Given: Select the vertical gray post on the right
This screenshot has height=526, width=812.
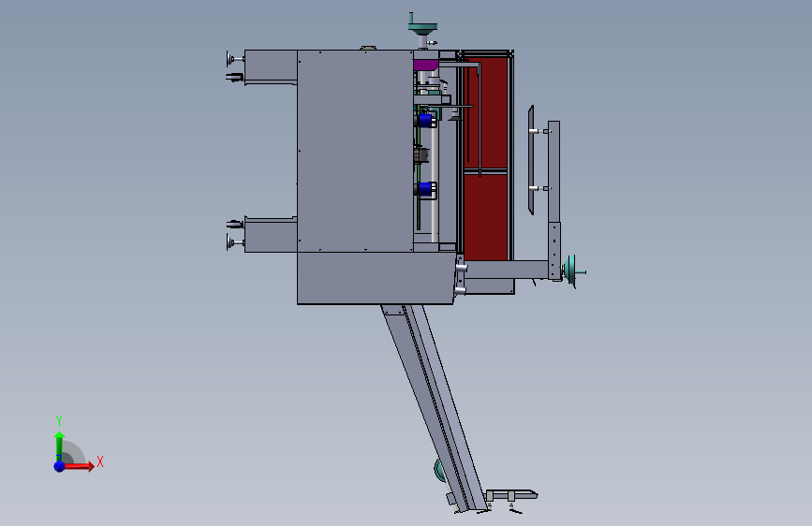Looking at the screenshot, I should tap(554, 199).
